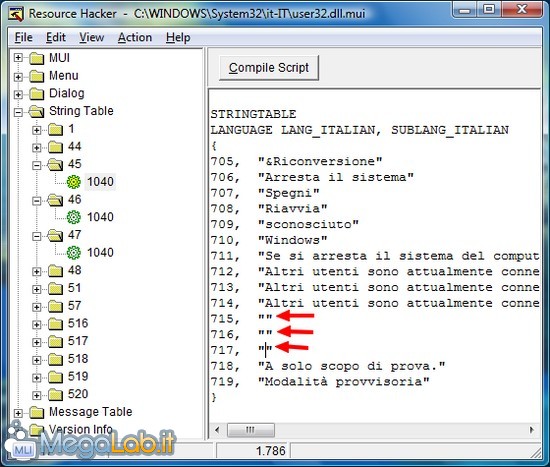This screenshot has height=467, width=550.
Task: Click the status bar value 1.786
Action: [x=271, y=451]
